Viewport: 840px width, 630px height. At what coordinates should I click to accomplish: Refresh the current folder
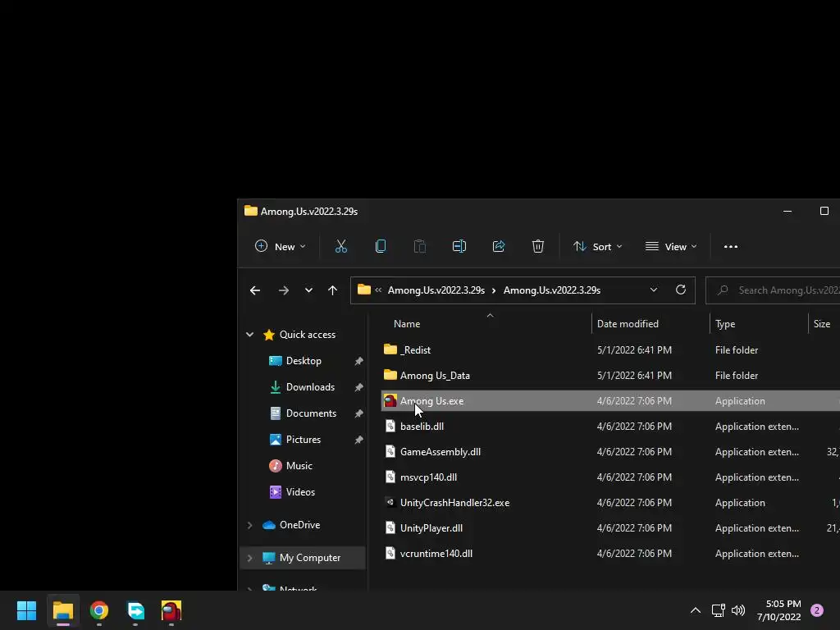681,290
